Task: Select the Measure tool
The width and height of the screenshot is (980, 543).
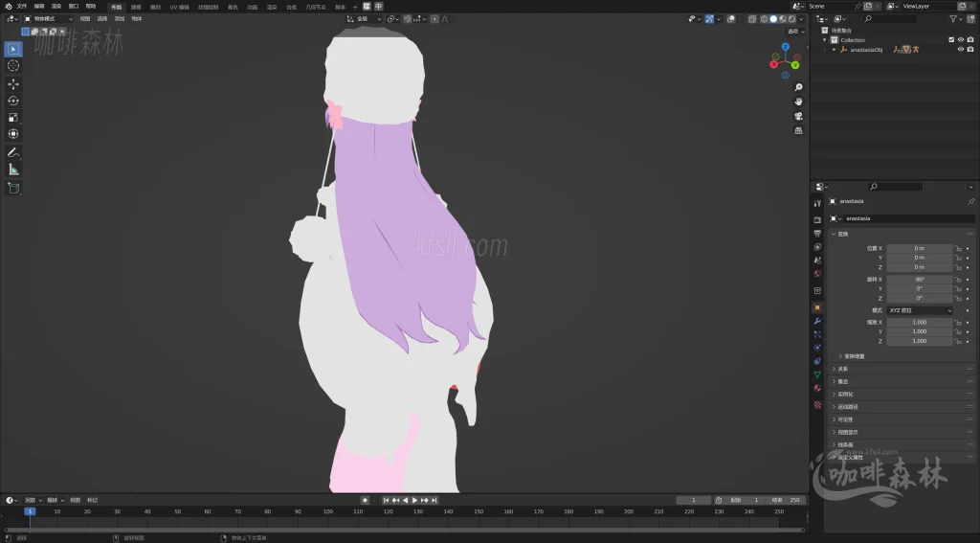Action: (13, 170)
